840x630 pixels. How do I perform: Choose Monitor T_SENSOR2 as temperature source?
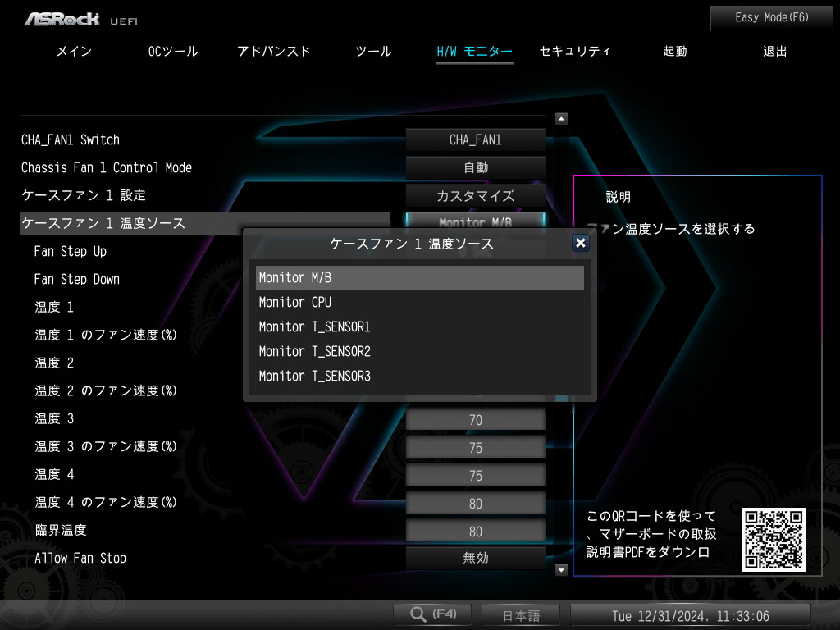pyautogui.click(x=419, y=352)
